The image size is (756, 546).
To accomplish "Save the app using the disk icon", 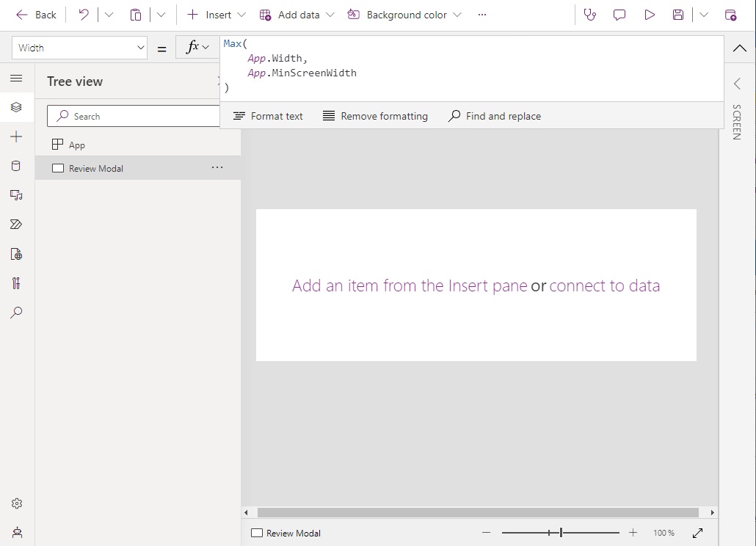I will [678, 15].
